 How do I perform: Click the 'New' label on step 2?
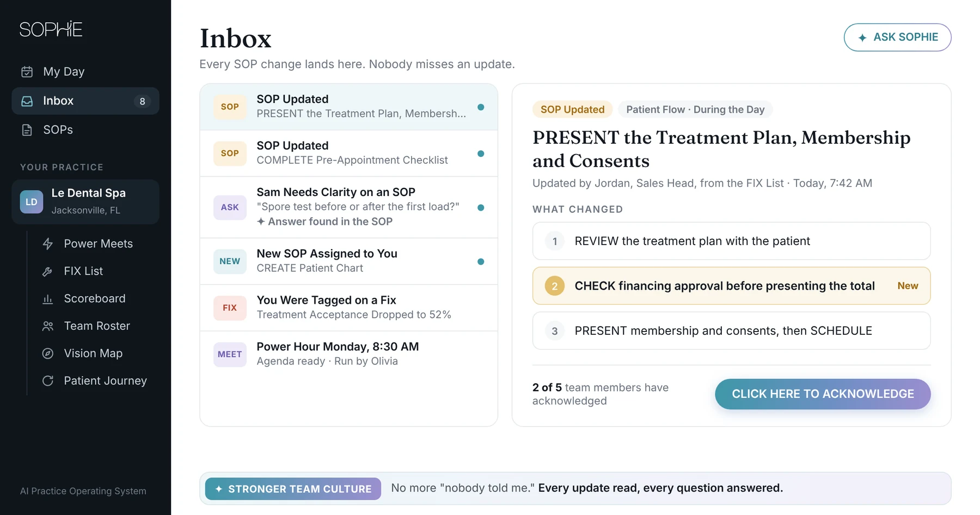coord(908,286)
